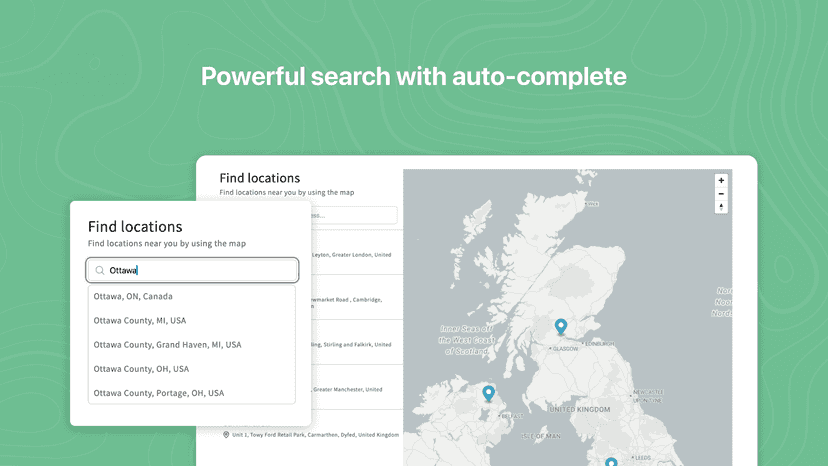This screenshot has height=466, width=828.
Task: Focus the search field containing Ottawa
Action: point(192,271)
